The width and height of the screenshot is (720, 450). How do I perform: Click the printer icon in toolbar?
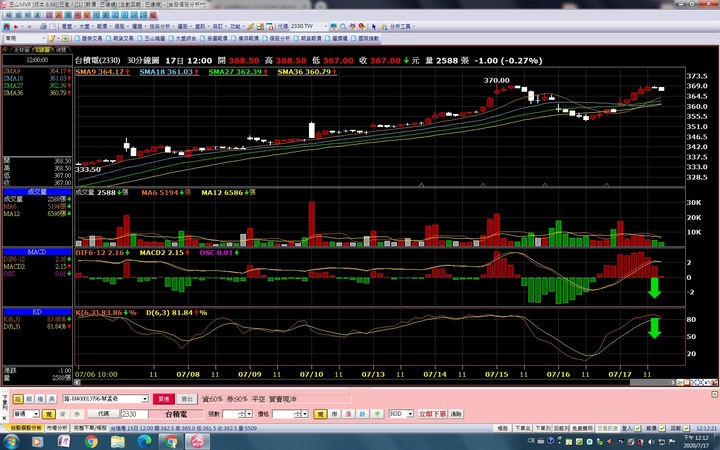pos(43,27)
